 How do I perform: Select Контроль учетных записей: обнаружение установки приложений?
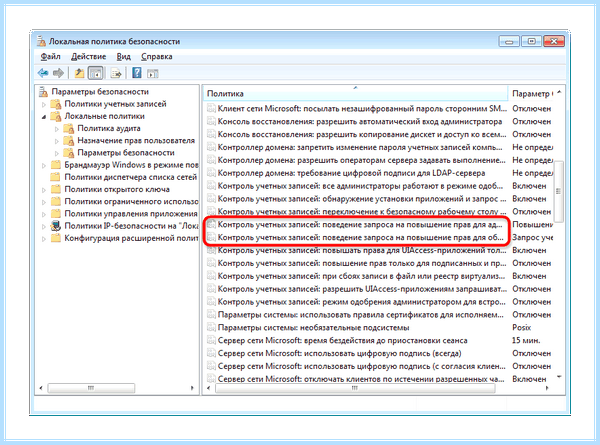(x=362, y=199)
